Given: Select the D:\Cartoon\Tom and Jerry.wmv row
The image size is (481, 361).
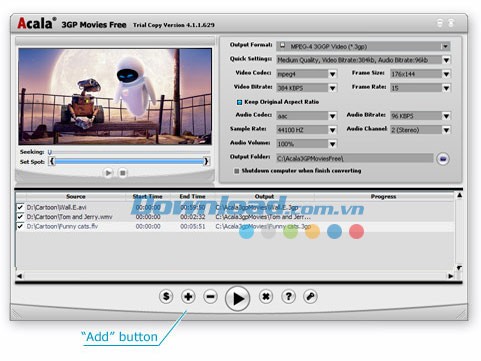Looking at the screenshot, I should (x=235, y=217).
